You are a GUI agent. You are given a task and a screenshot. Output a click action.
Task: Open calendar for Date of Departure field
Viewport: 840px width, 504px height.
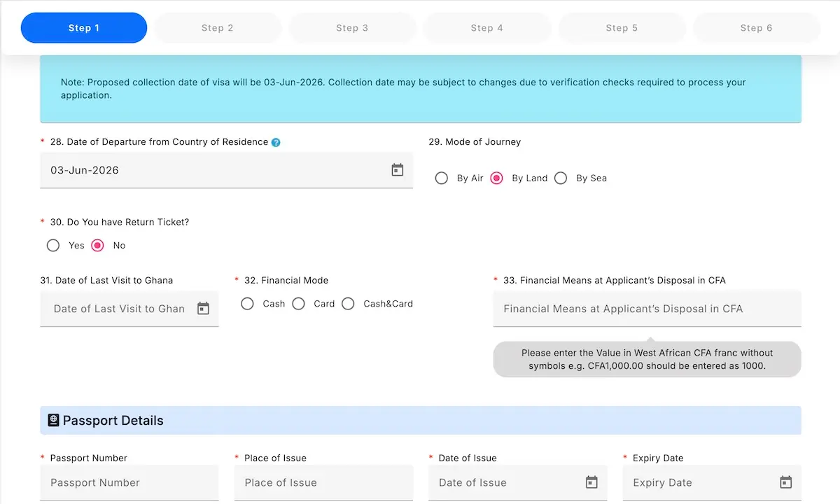(x=398, y=170)
